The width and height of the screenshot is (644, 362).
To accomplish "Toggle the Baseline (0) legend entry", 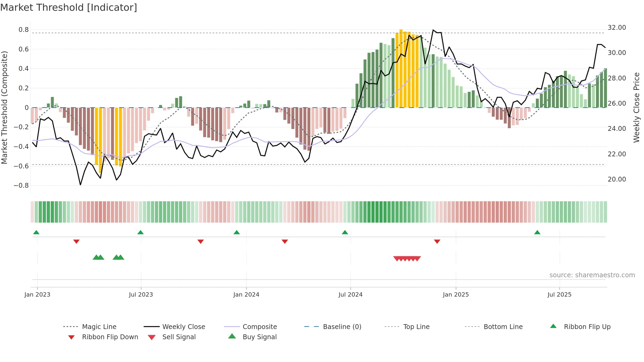I will coord(333,327).
